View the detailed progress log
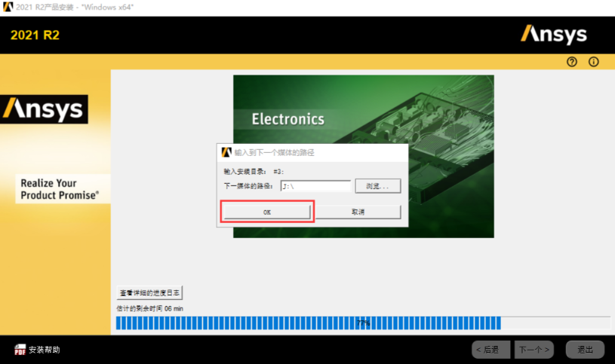Image resolution: width=615 pixels, height=364 pixels. click(149, 292)
